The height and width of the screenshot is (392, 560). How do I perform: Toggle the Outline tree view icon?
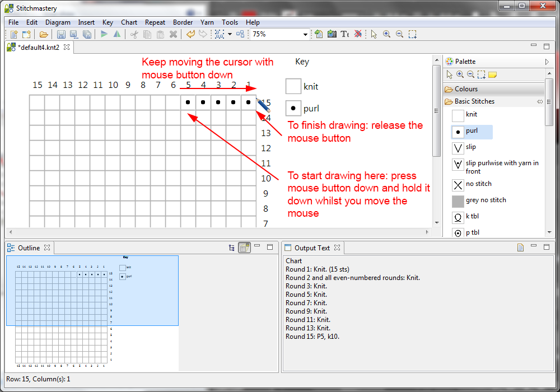232,248
